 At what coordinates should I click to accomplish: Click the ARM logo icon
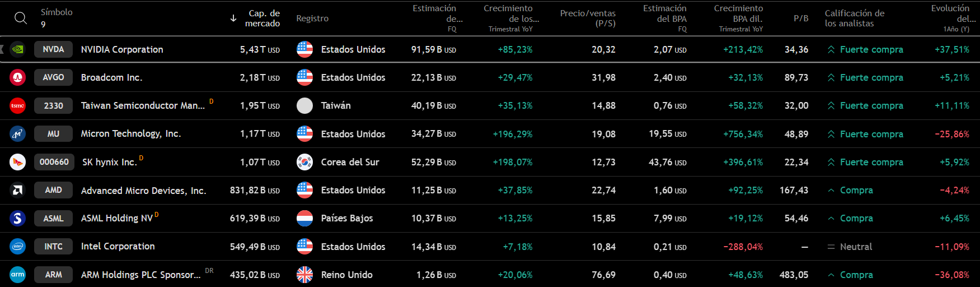tap(18, 275)
